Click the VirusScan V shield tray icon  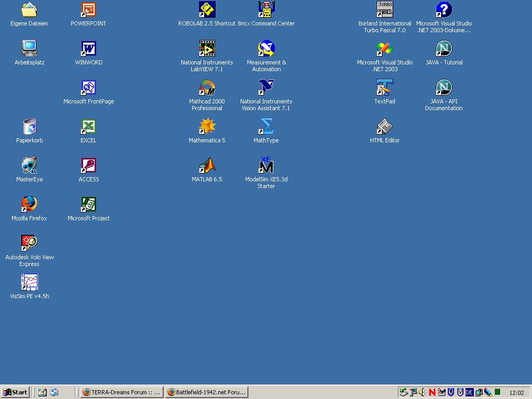pyautogui.click(x=460, y=392)
